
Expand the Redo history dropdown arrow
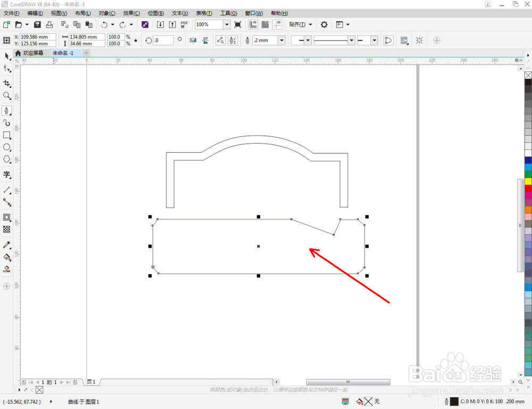pos(131,24)
